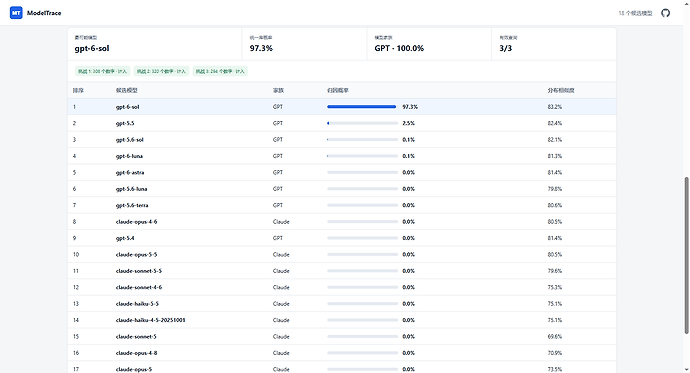Image resolution: width=690 pixels, height=373 pixels.
Task: Click the Claude family cell for claude-opus-4-6
Action: click(281, 222)
